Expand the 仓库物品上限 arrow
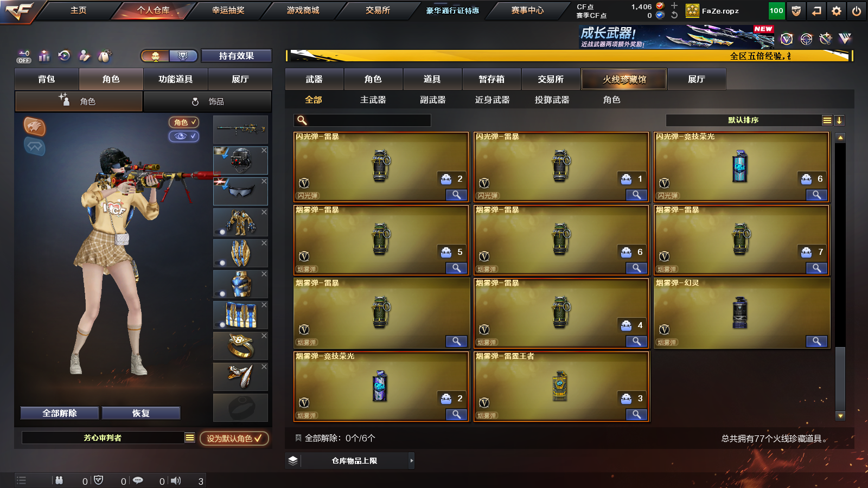This screenshot has height=488, width=868. pos(412,461)
